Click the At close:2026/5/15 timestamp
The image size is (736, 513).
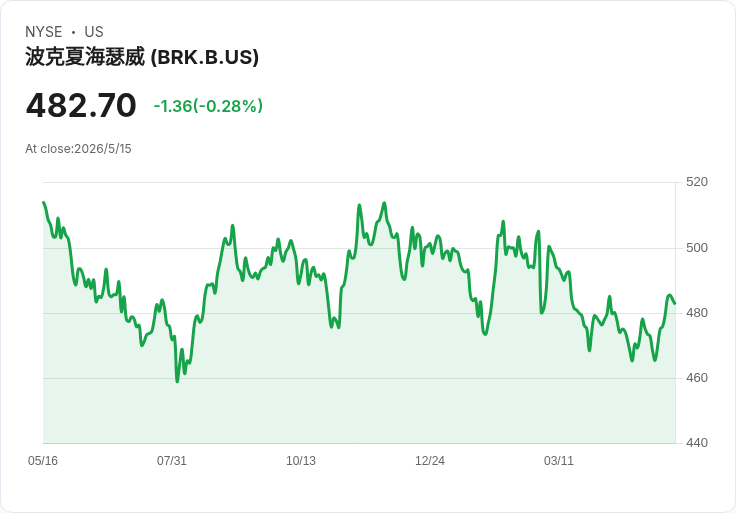pyautogui.click(x=78, y=149)
